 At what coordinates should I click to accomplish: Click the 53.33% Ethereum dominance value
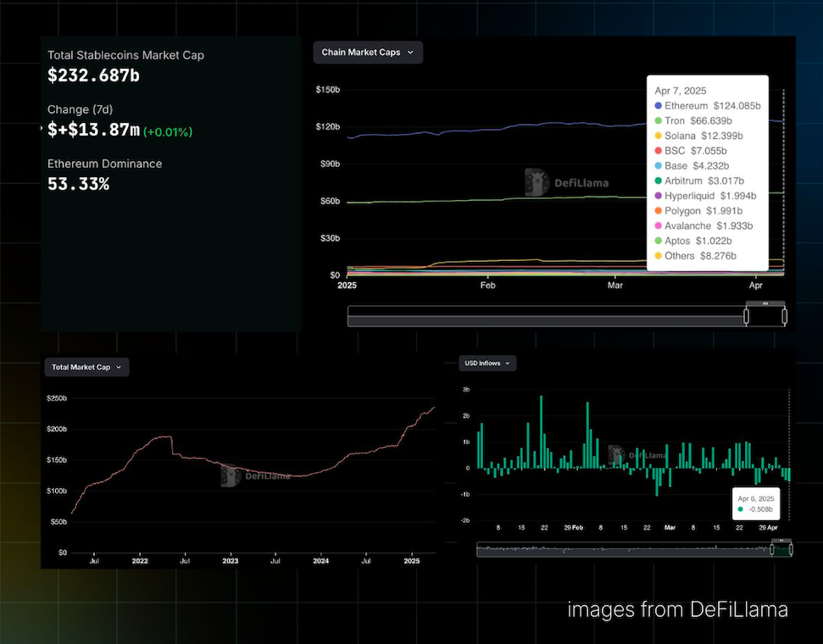pyautogui.click(x=78, y=184)
